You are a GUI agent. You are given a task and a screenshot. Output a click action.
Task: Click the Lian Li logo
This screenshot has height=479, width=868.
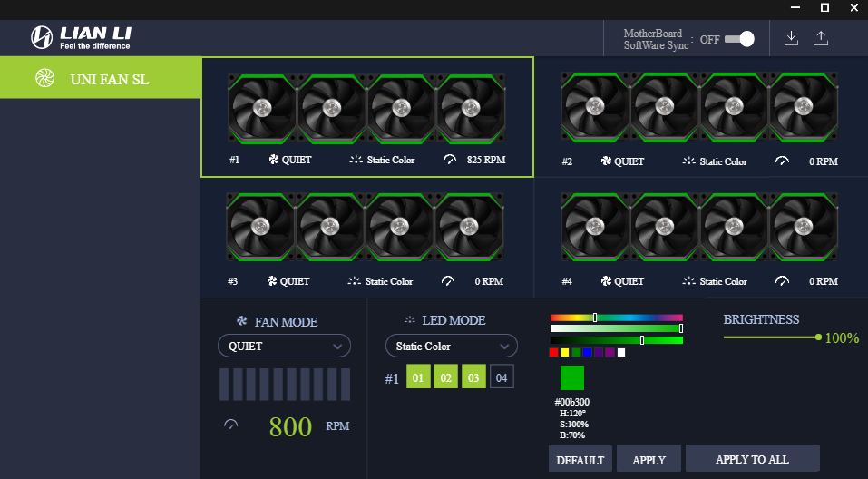pyautogui.click(x=82, y=37)
